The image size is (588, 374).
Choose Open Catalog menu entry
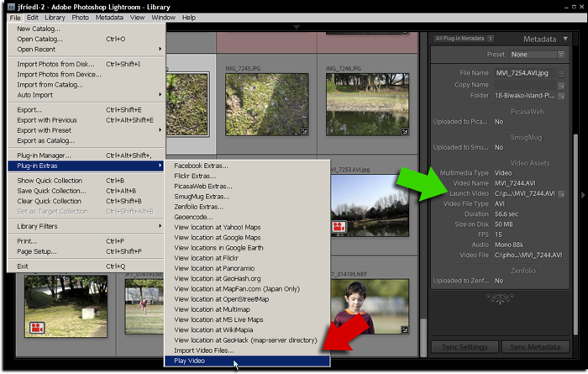pos(86,39)
